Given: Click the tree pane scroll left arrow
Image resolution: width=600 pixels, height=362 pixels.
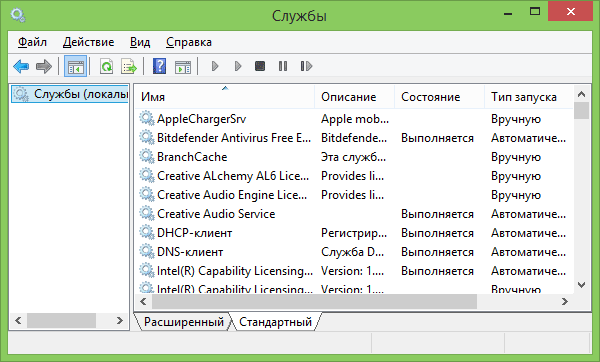Looking at the screenshot, I should [18, 320].
